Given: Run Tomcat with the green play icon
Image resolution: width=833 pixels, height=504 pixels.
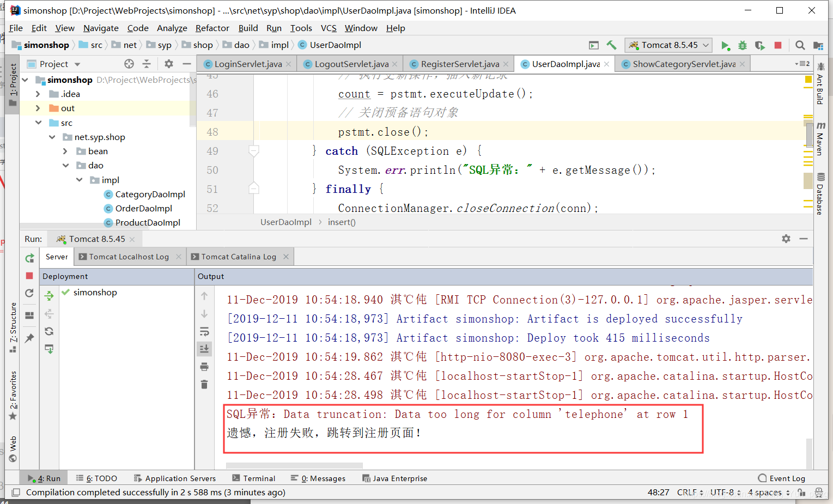Looking at the screenshot, I should click(x=725, y=45).
